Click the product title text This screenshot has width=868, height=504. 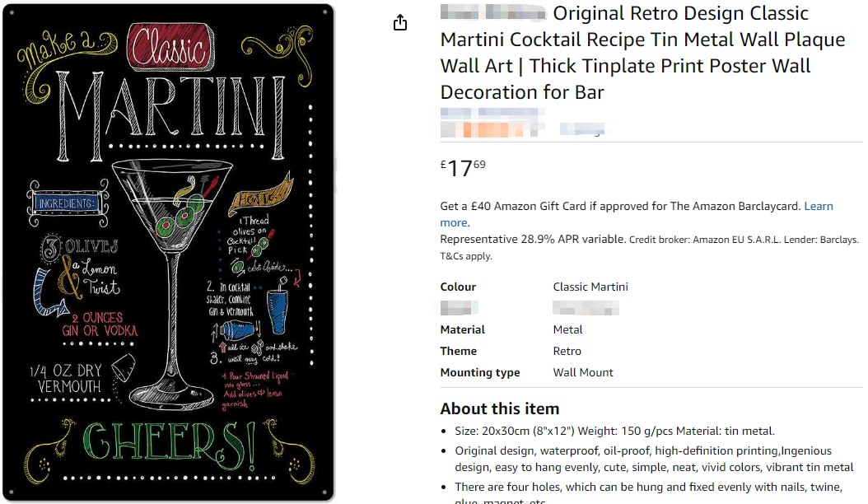631,53
